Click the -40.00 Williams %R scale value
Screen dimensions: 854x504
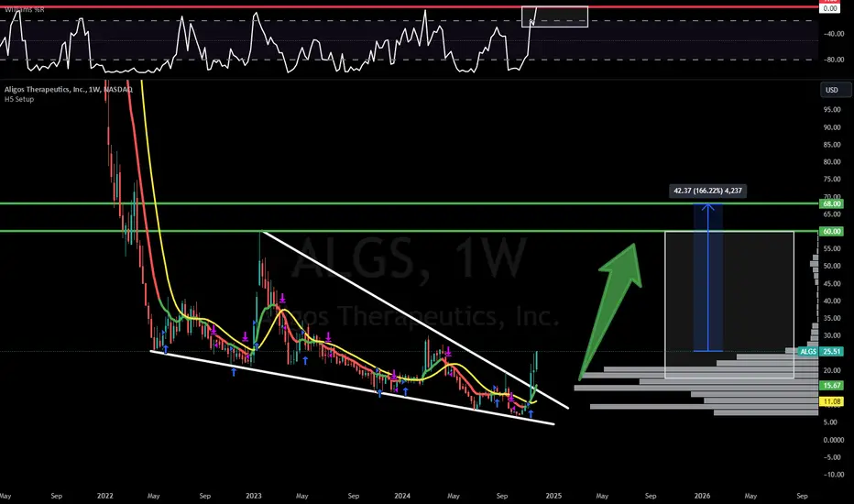pos(833,34)
